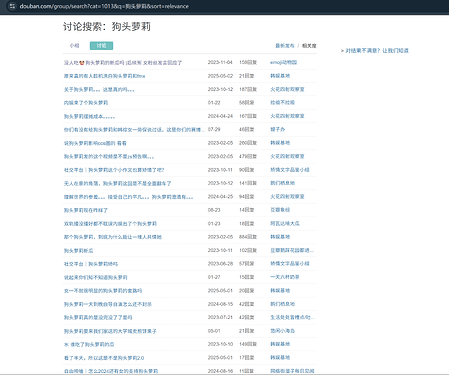Viewport: 449px width, 375px height.
Task: Open 鹅们栖息地 group in the 2024-08-15 row
Action: coord(282,304)
